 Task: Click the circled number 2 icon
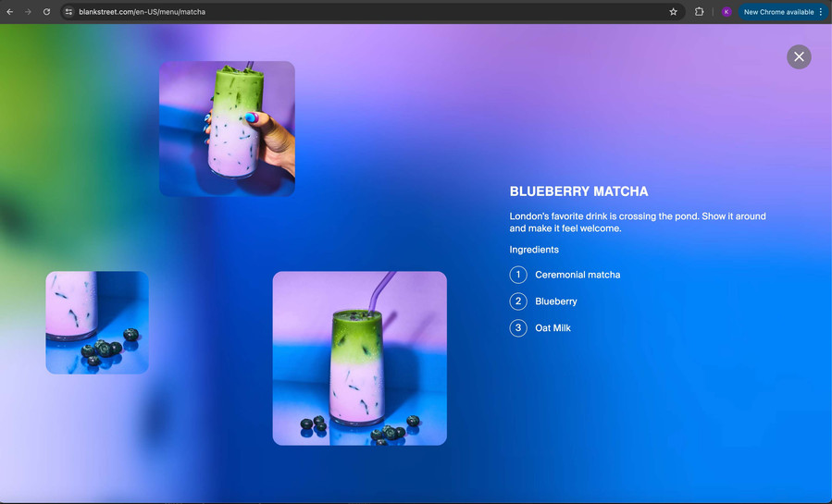pos(518,301)
